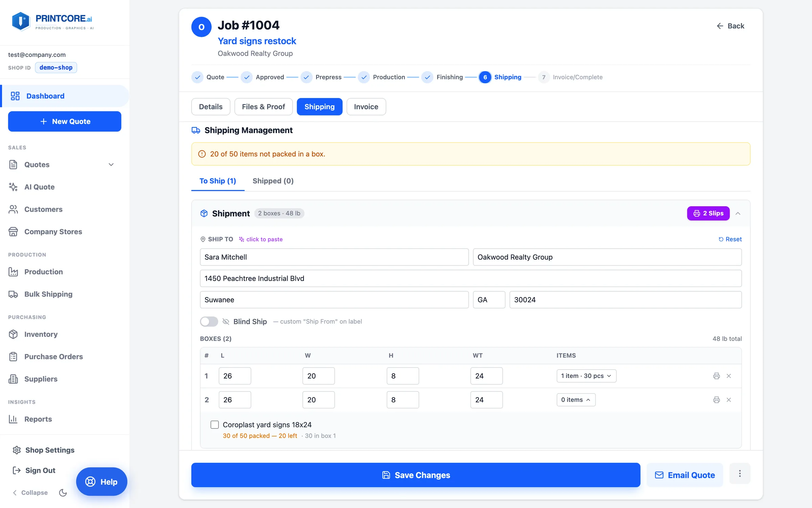This screenshot has width=812, height=508.
Task: Open Reports page
Action: 38,419
